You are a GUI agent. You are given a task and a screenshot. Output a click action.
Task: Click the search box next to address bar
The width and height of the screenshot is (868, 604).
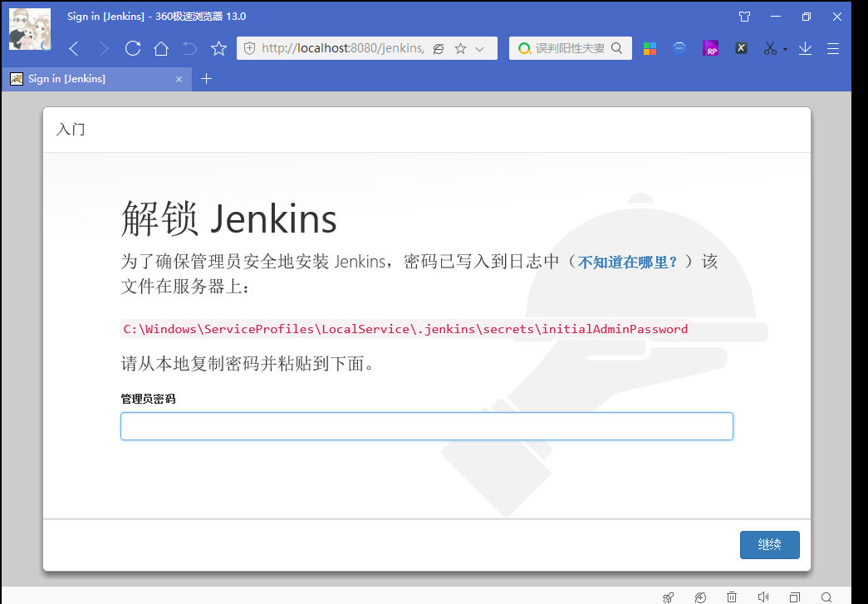pyautogui.click(x=570, y=48)
